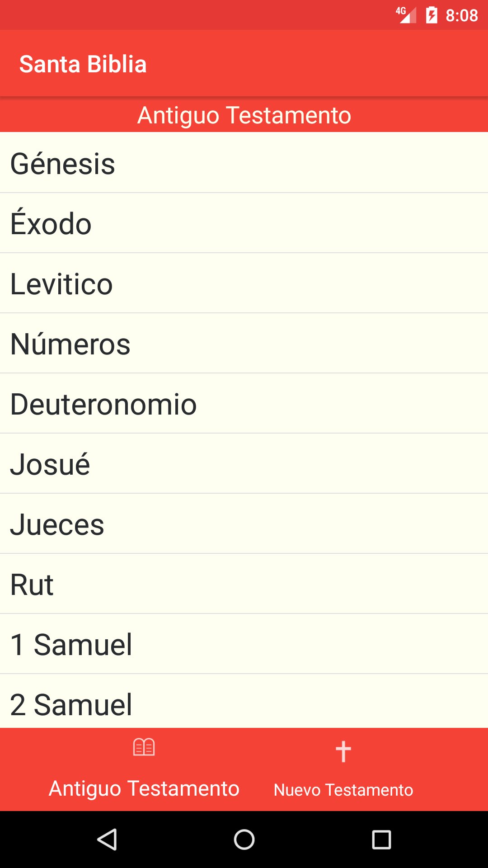This screenshot has height=868, width=488.
Task: Open recent apps overview
Action: pyautogui.click(x=381, y=840)
